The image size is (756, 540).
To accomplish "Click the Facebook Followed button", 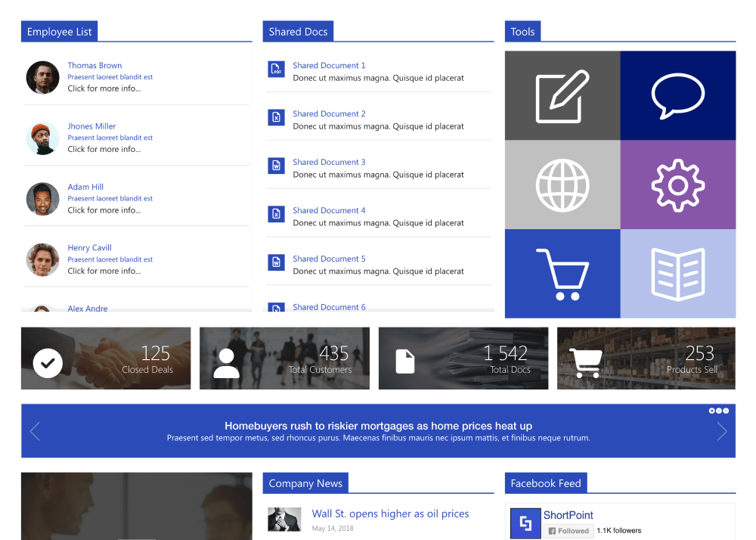I will (569, 531).
